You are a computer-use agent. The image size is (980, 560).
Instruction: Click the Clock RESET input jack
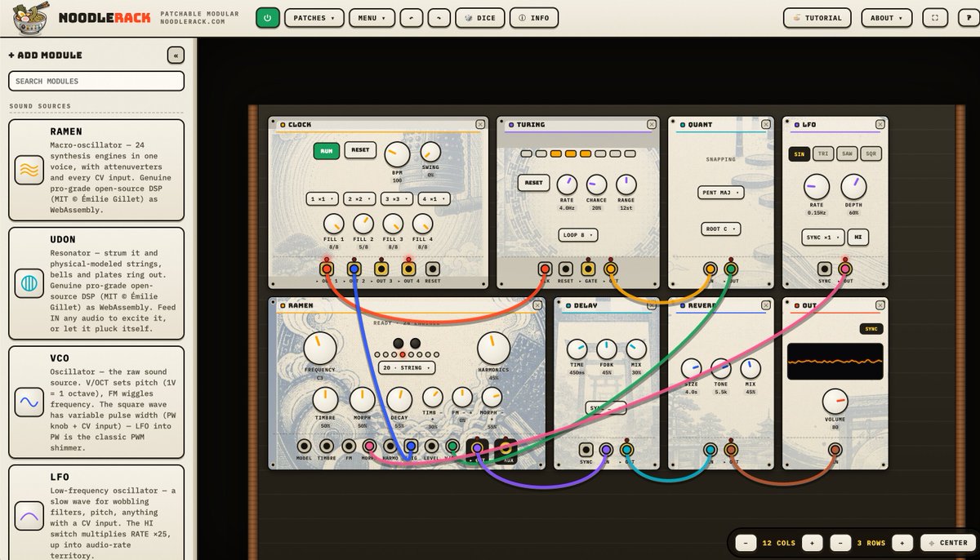pos(433,269)
